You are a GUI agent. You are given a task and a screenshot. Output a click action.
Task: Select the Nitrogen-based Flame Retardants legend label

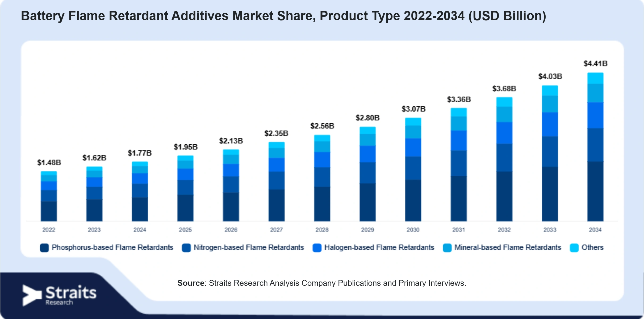coord(249,247)
